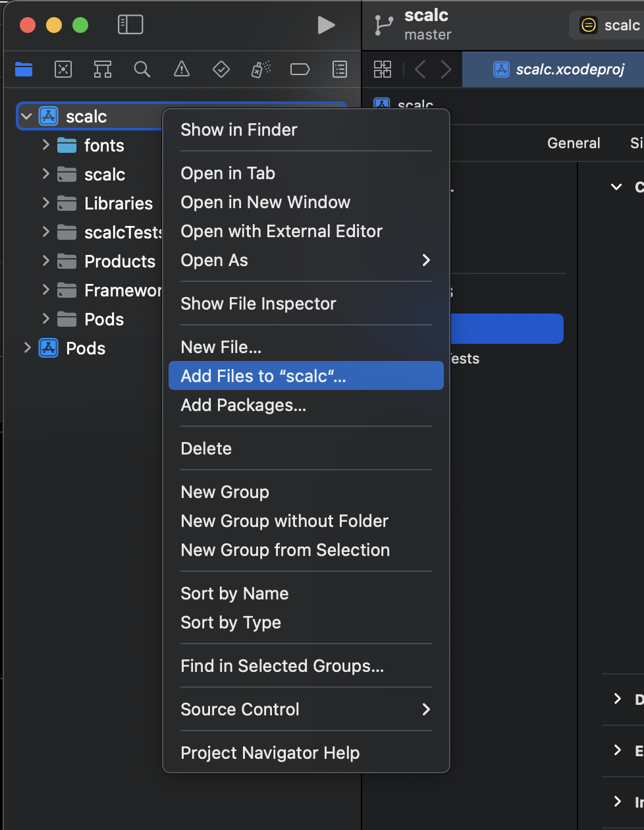This screenshot has height=830, width=644.
Task: Open the Find navigator magnifier
Action: pyautogui.click(x=142, y=69)
